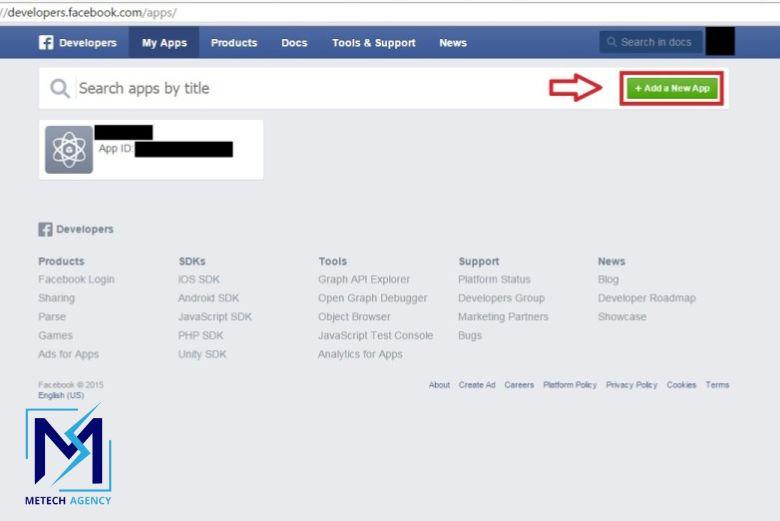Open the Graph API Explorer link
Image resolution: width=780 pixels, height=521 pixels.
pyautogui.click(x=364, y=279)
